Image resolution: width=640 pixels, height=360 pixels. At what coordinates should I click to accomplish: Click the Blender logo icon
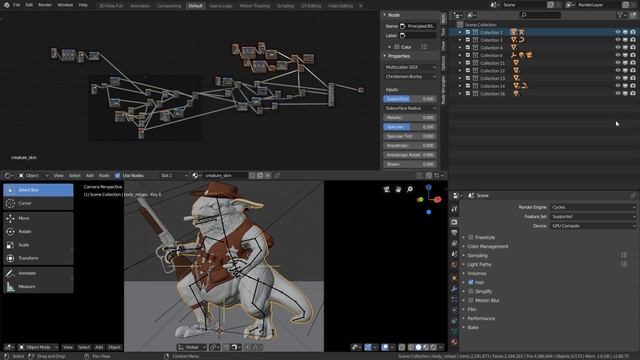point(7,5)
